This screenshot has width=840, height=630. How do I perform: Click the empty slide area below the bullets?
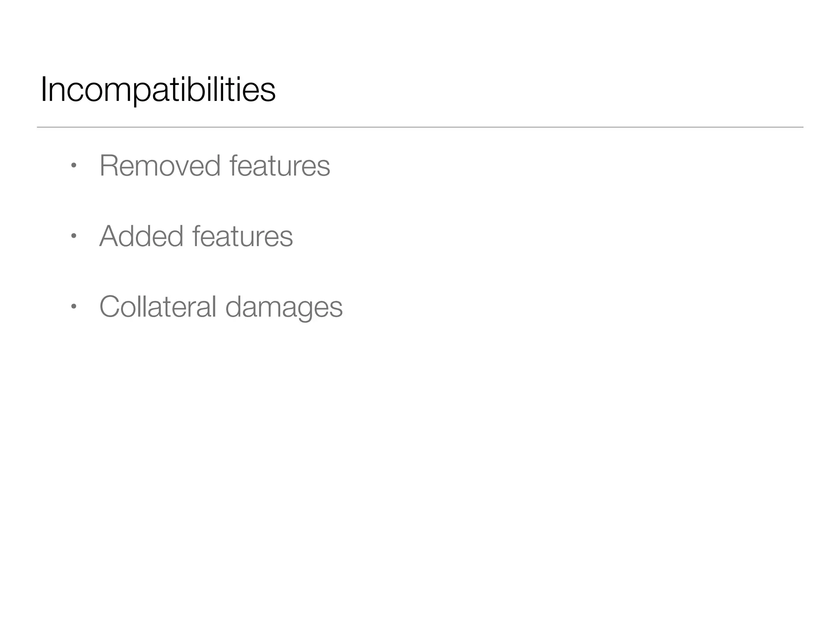420,472
